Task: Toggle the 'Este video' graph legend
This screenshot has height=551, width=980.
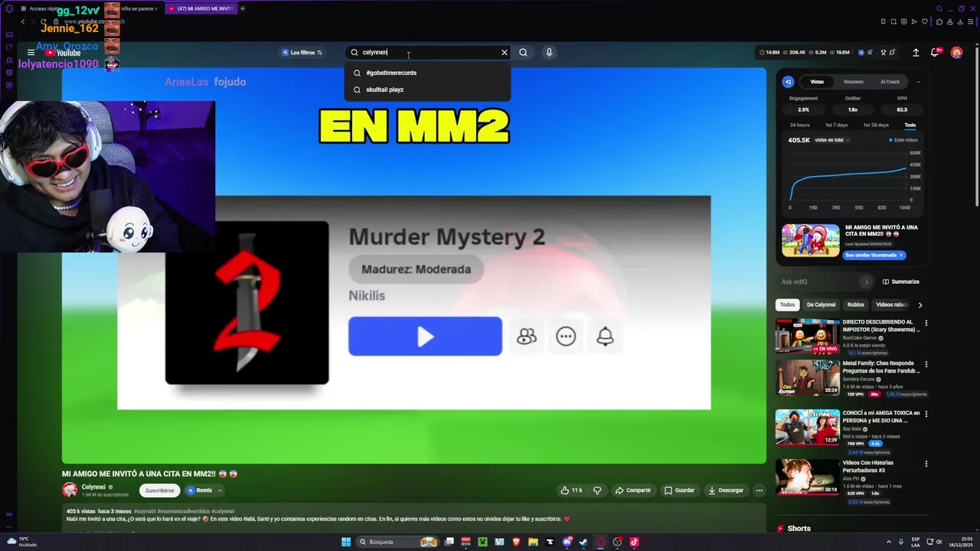Action: point(903,140)
